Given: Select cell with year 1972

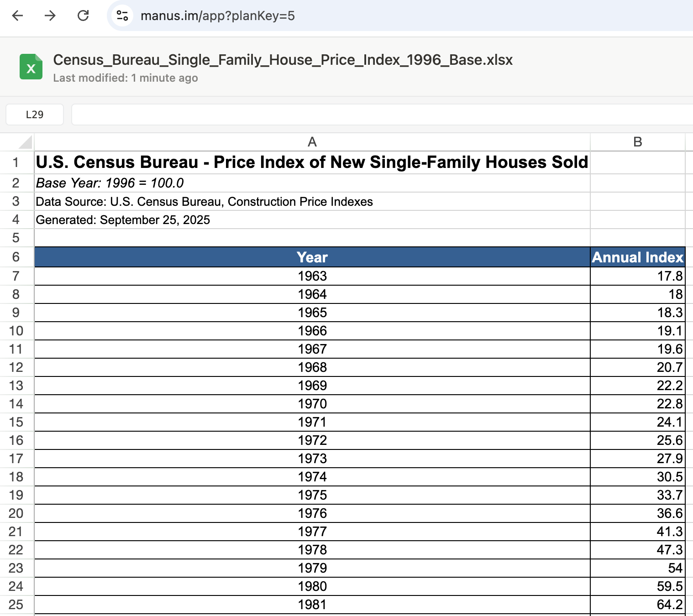Looking at the screenshot, I should point(312,440).
